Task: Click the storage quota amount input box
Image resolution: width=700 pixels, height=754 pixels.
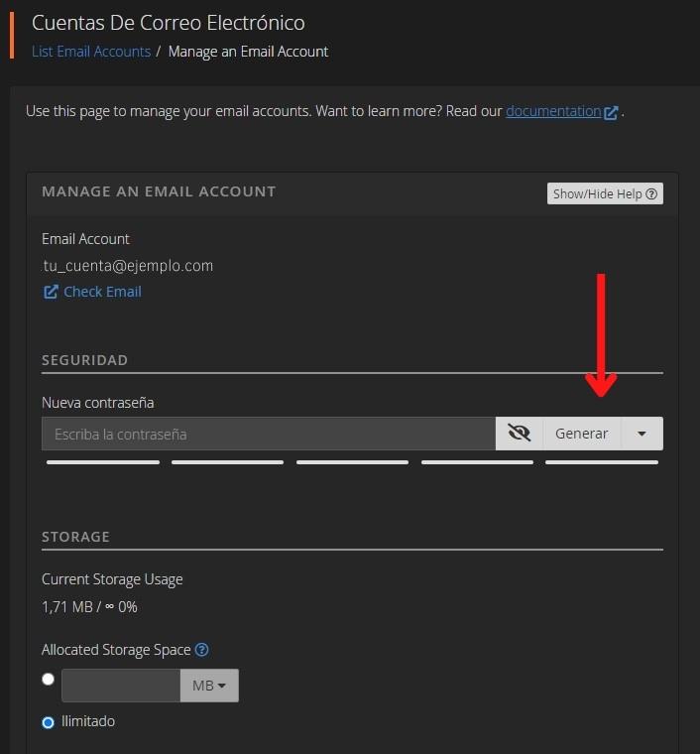Action: pos(120,686)
